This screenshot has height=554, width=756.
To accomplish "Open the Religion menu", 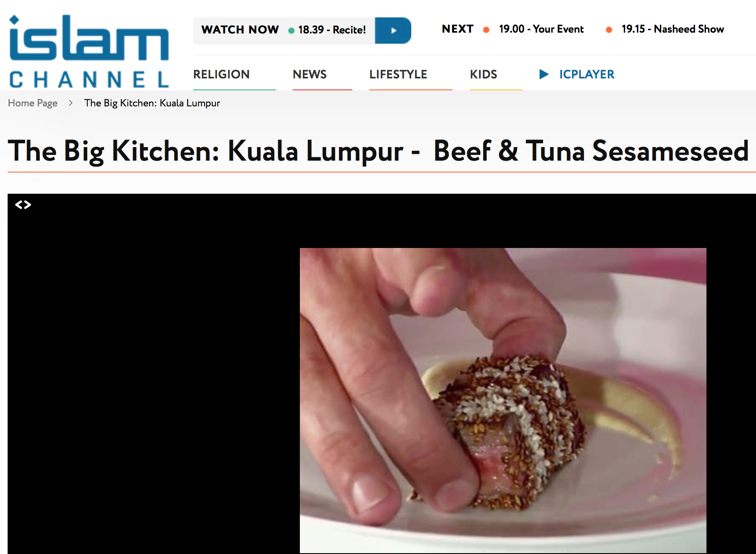I will [222, 75].
